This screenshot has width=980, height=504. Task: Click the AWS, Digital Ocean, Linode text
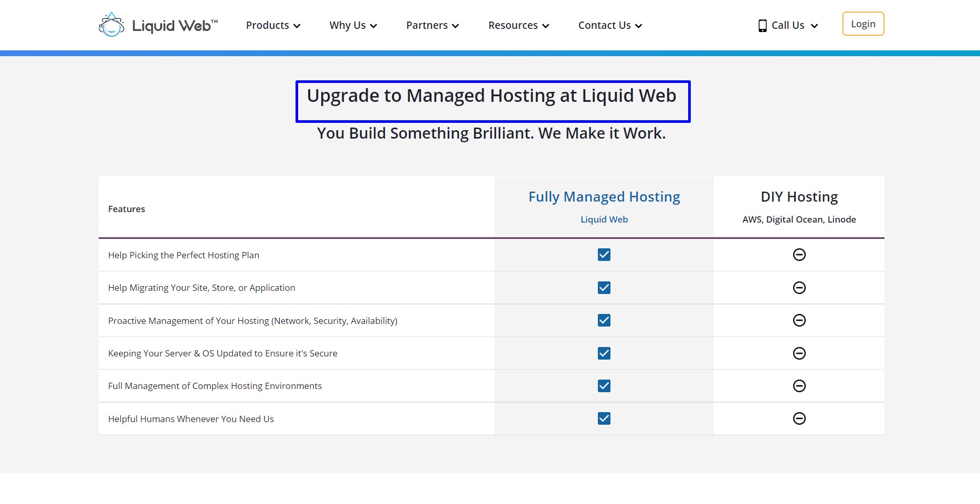tap(799, 219)
